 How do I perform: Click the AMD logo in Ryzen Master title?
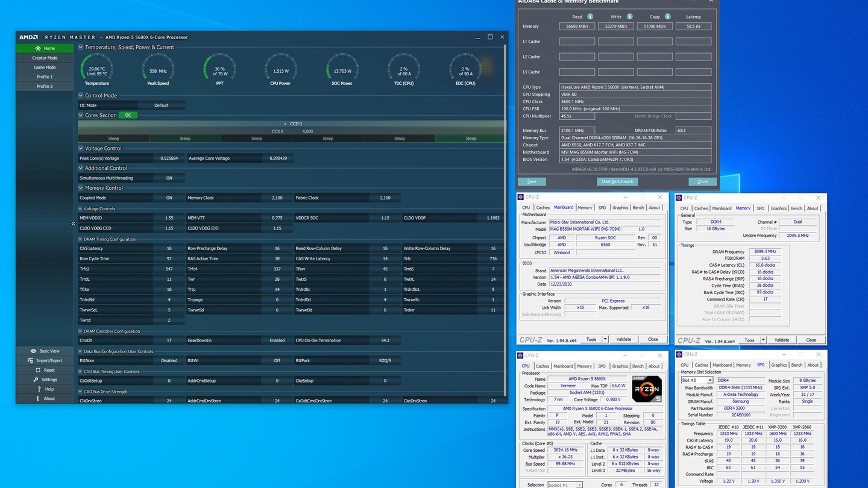28,37
